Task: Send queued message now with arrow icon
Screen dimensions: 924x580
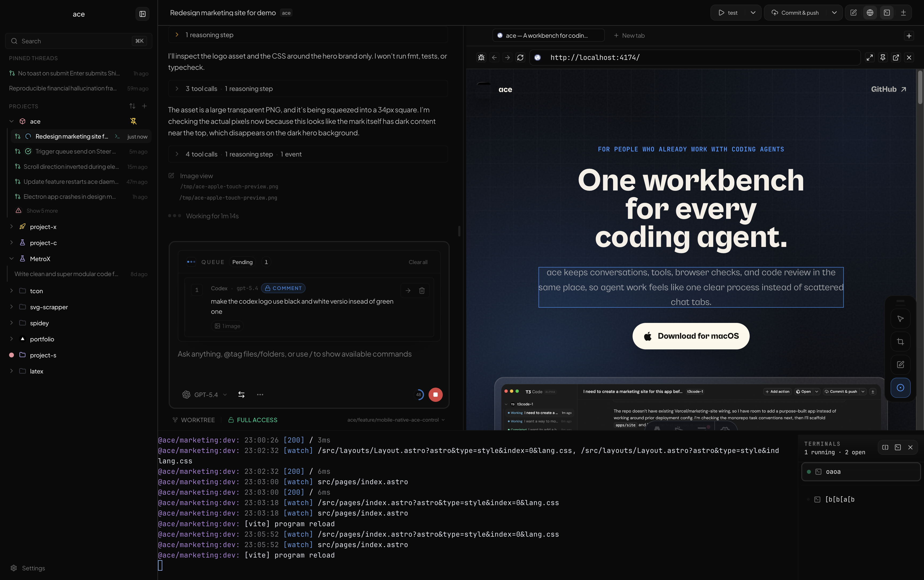Action: [408, 291]
